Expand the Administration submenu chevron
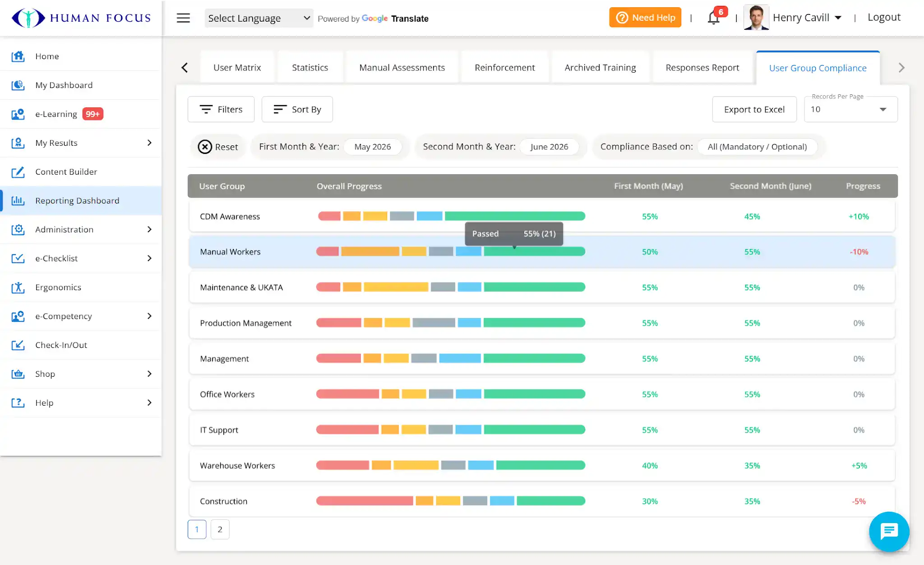The height and width of the screenshot is (565, 924). [x=149, y=229]
